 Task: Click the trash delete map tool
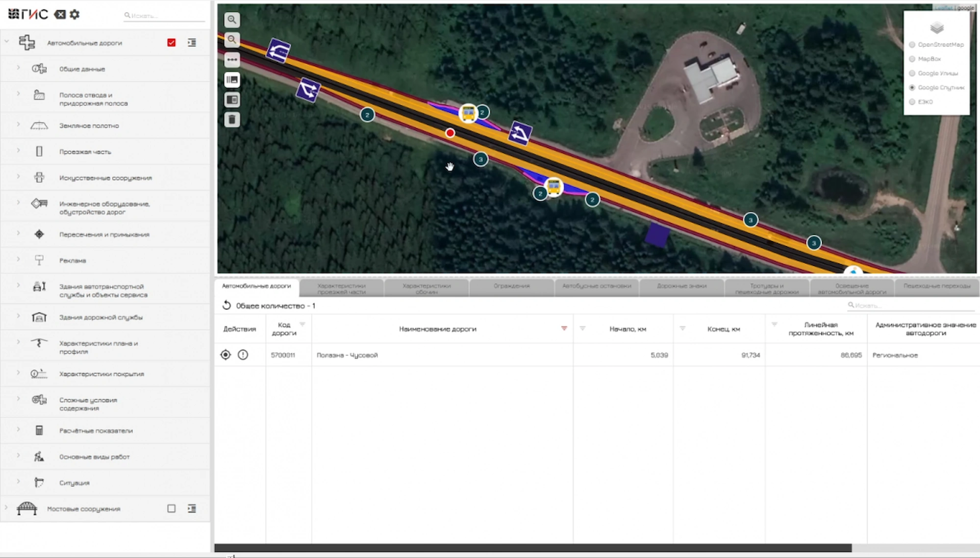pos(232,119)
